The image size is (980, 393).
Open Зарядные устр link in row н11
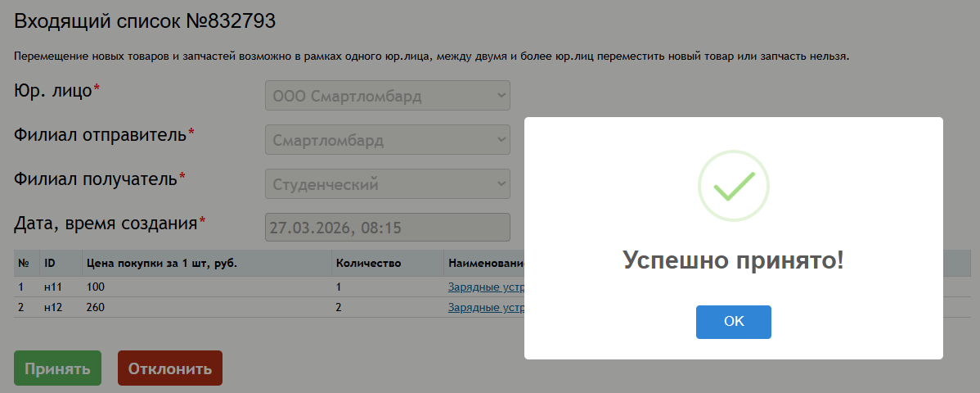[486, 287]
